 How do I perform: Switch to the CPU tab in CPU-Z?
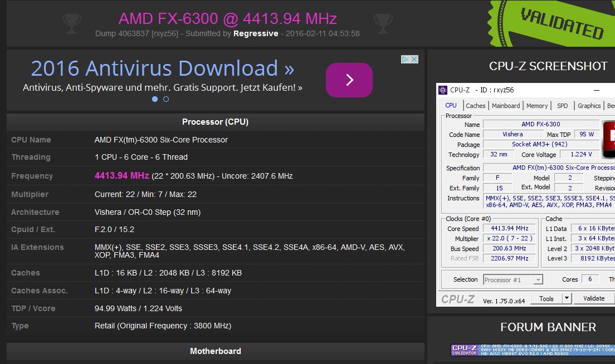pos(451,105)
